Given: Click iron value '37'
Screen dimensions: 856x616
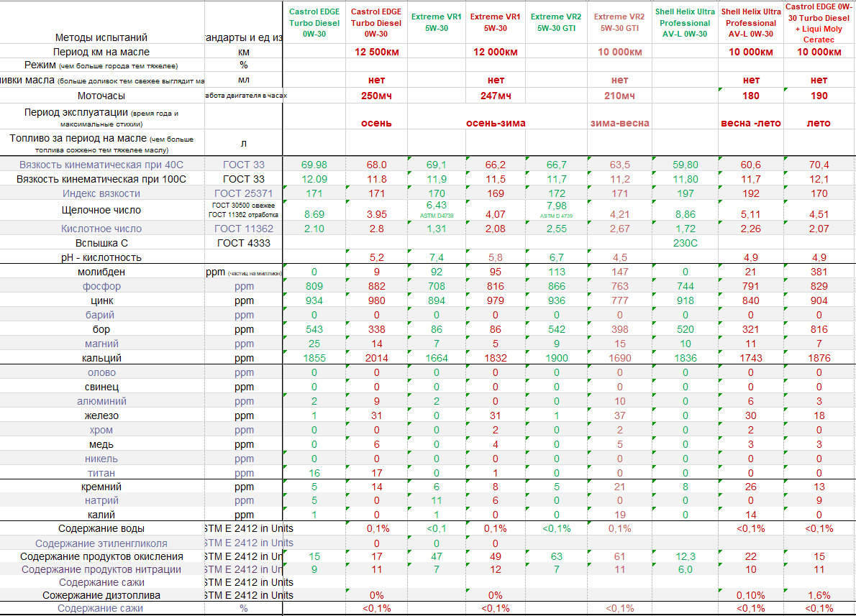Looking at the screenshot, I should 619,415.
